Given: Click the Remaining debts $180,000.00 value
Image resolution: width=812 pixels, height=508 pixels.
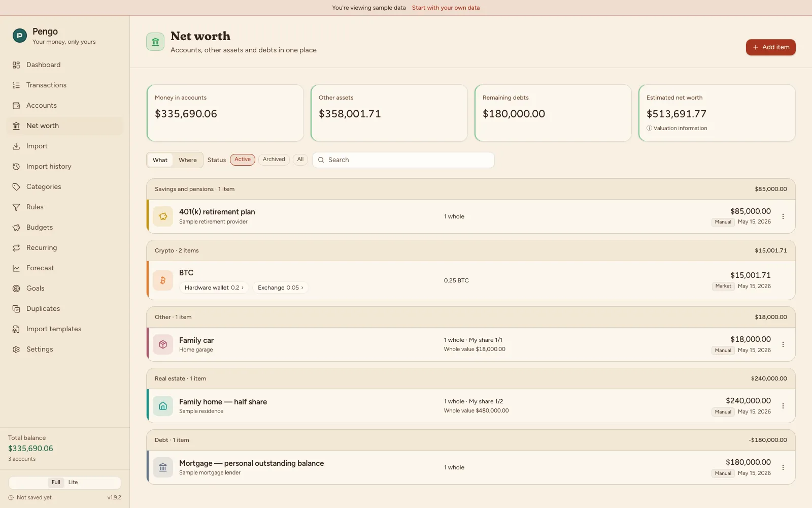Looking at the screenshot, I should pos(514,114).
